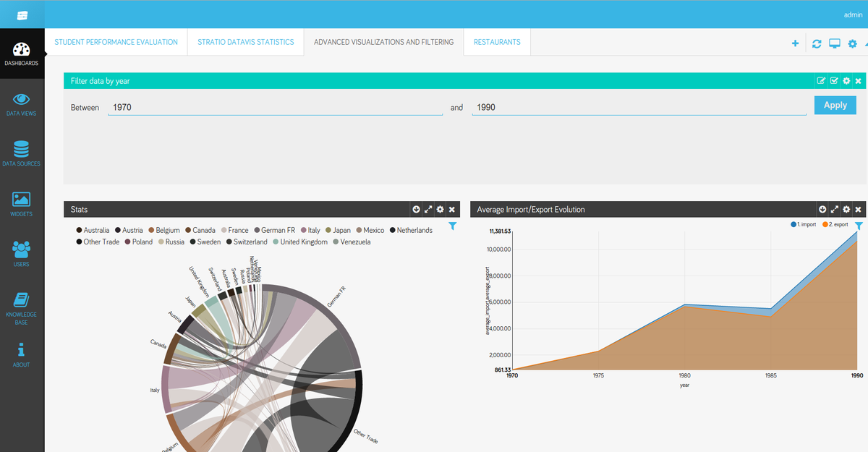Refresh the dashboard using the sync icon

[817, 43]
